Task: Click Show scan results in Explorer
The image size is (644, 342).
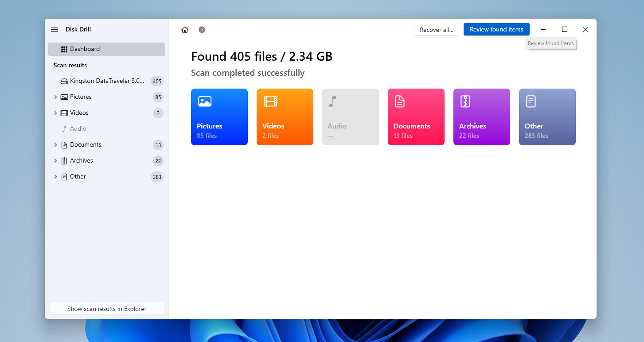Action: (x=107, y=309)
